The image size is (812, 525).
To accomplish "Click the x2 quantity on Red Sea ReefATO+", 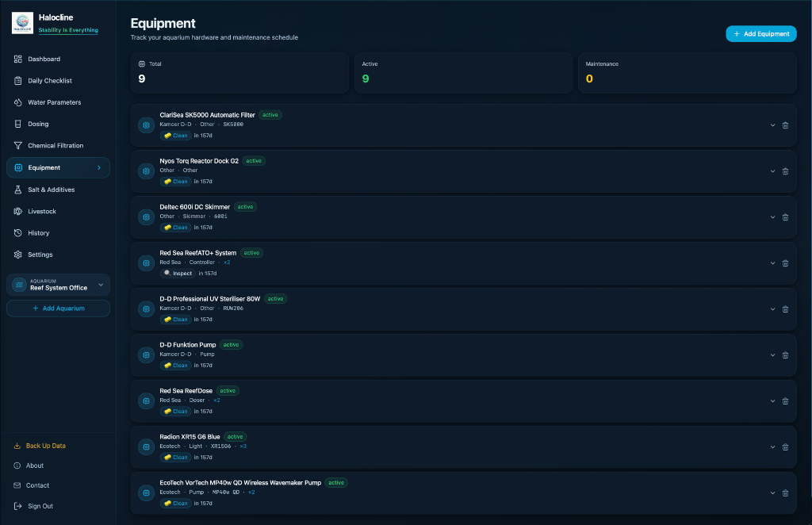I will click(227, 263).
